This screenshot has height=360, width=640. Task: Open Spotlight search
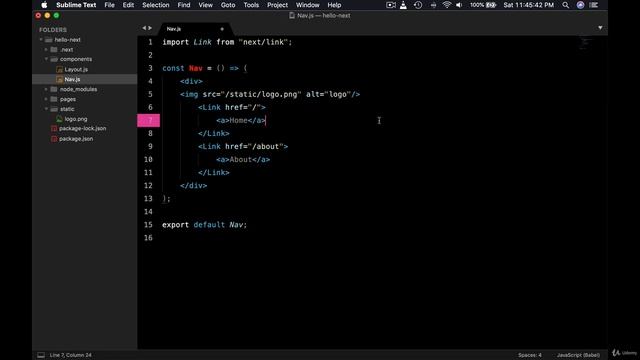coord(565,5)
